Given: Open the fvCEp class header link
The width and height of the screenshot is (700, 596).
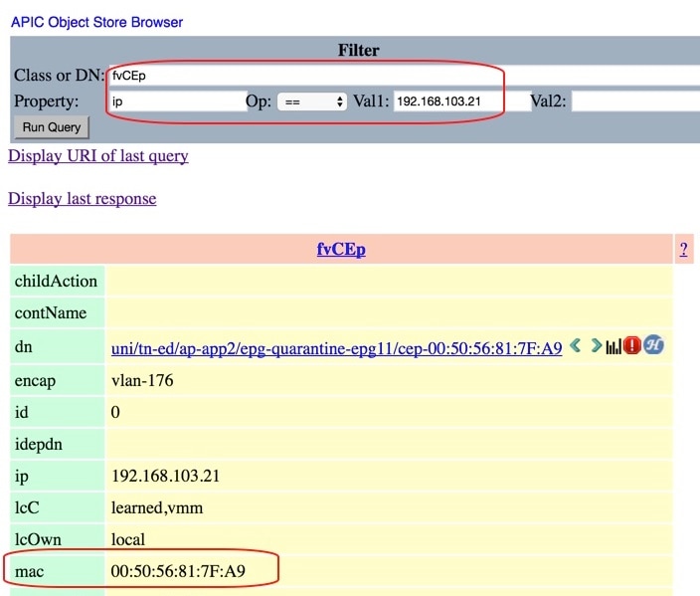Looking at the screenshot, I should tap(341, 249).
